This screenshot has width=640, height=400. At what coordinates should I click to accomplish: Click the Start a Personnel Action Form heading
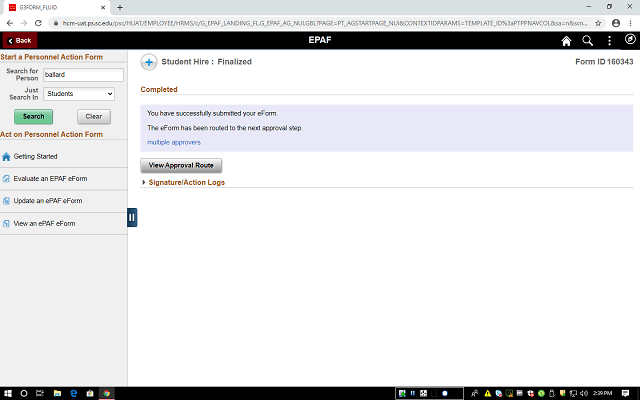pyautogui.click(x=51, y=57)
